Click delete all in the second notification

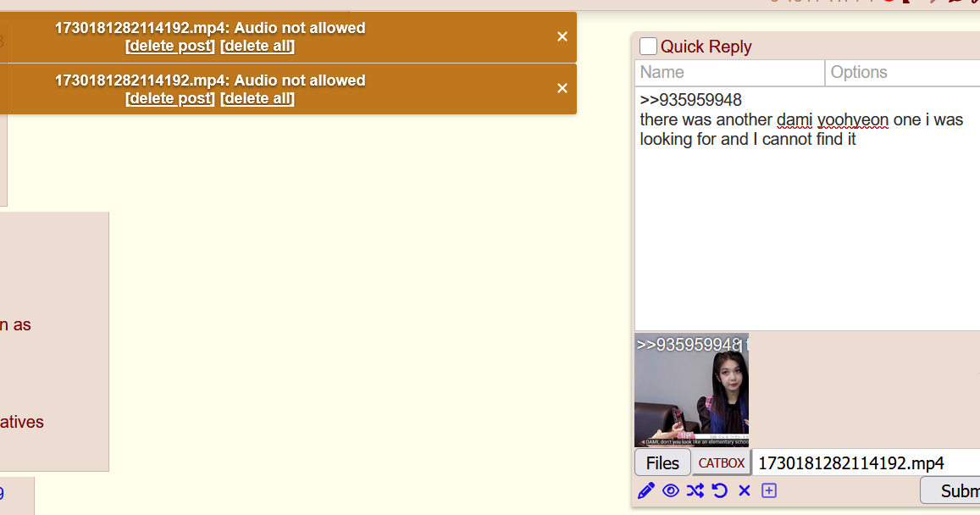tap(257, 98)
